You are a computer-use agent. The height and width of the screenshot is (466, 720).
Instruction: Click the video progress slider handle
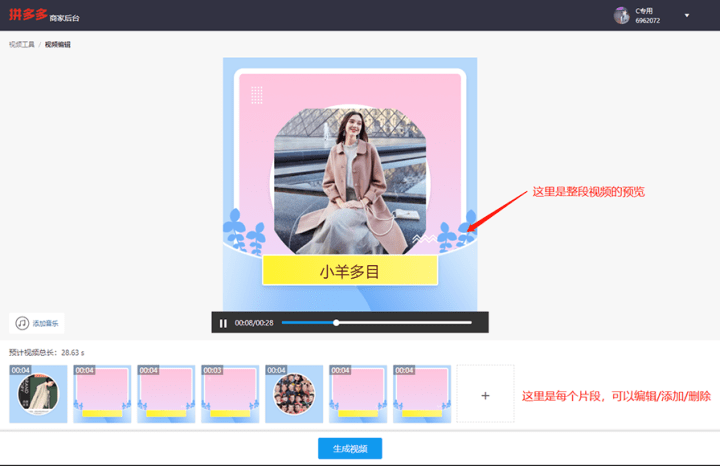[336, 323]
